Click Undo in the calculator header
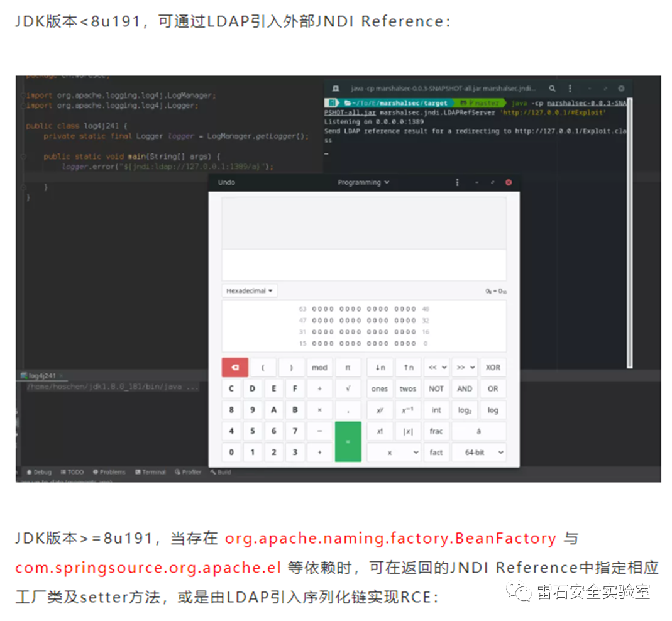 226,182
